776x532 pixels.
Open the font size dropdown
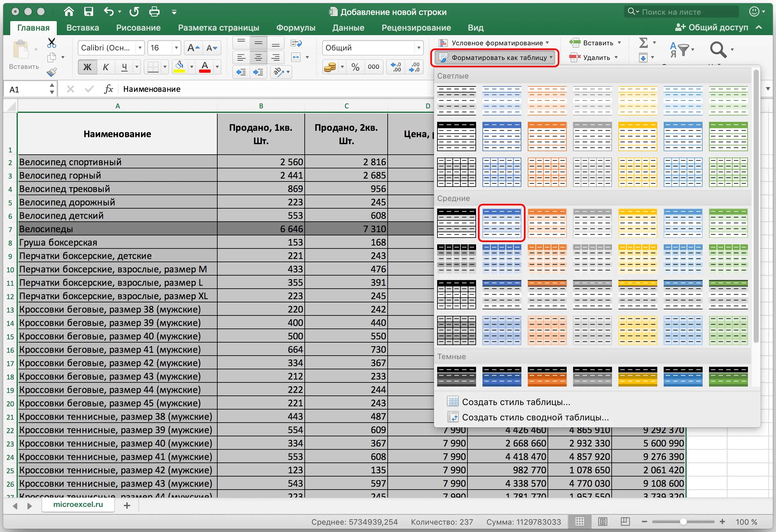pyautogui.click(x=176, y=48)
